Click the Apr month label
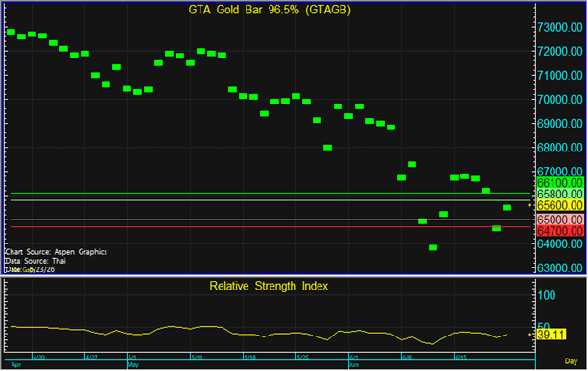The height and width of the screenshot is (371, 588). coord(16,364)
